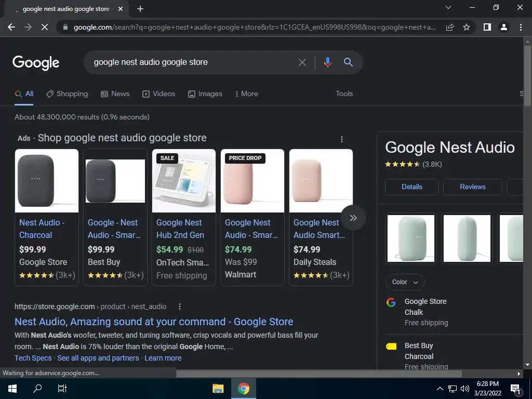Open Nest Hub 2nd Gen thumbnail
Viewport: 532px width, 399px height.
click(184, 181)
